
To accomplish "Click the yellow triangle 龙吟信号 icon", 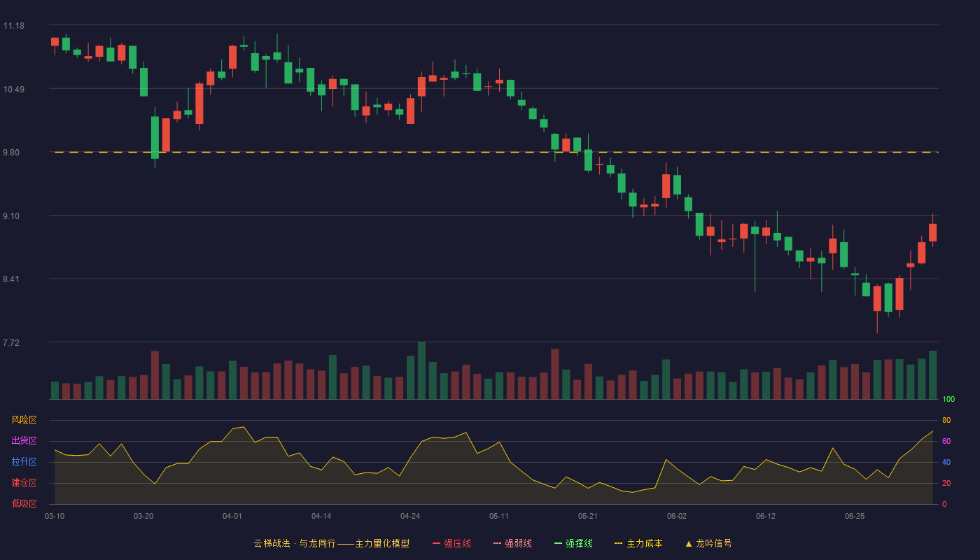I will [689, 543].
